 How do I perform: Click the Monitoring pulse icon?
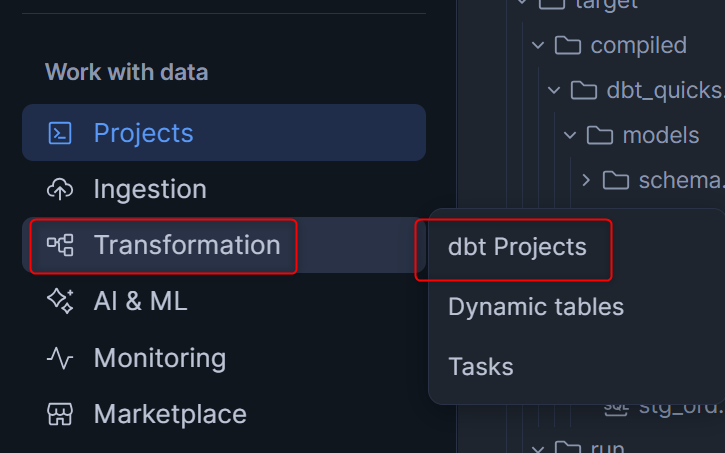[x=60, y=357]
